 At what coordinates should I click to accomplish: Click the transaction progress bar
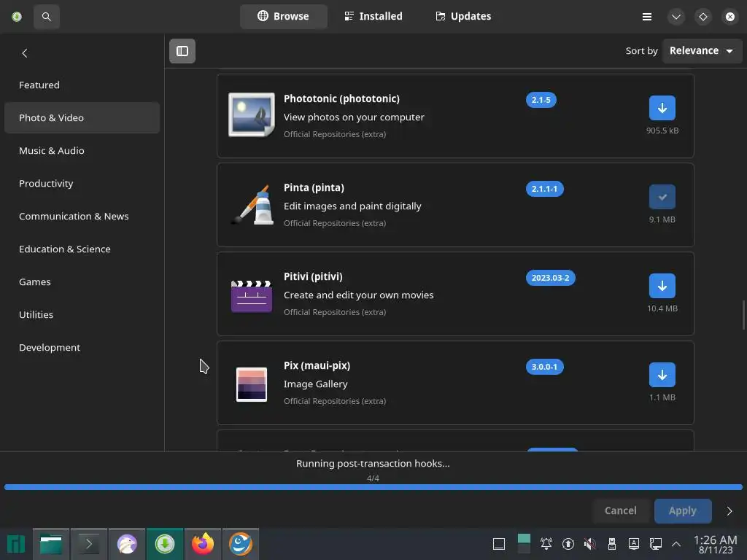click(x=373, y=487)
